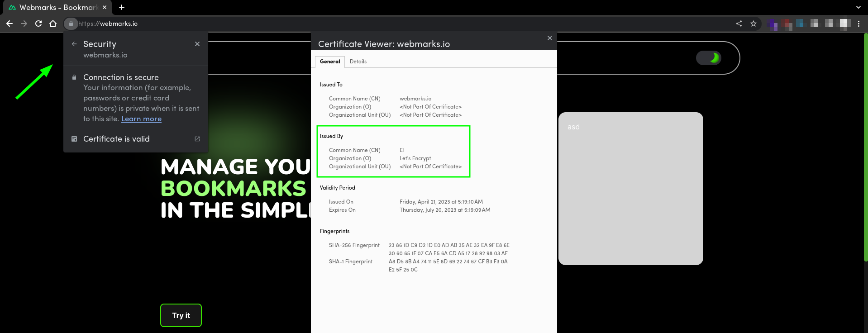The height and width of the screenshot is (333, 868).
Task: Open a new browser tab
Action: click(122, 7)
